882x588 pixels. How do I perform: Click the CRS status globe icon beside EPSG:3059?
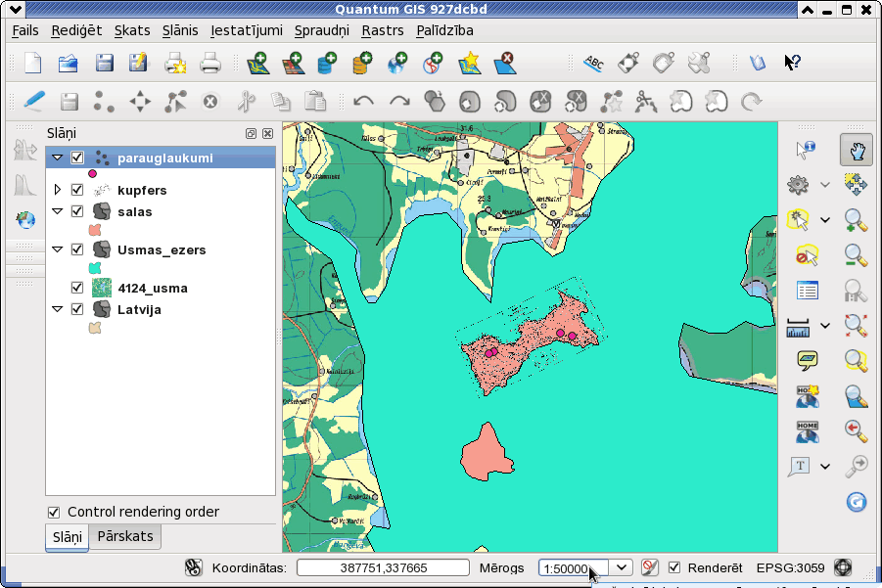[x=843, y=567]
